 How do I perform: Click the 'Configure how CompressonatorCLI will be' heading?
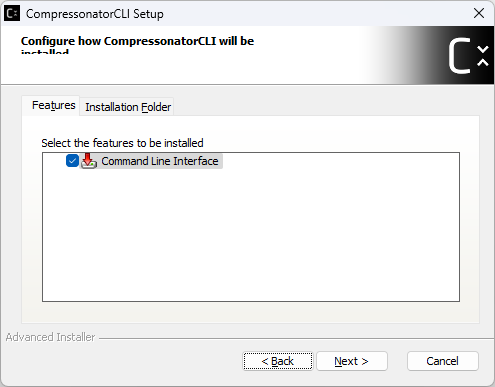137,41
